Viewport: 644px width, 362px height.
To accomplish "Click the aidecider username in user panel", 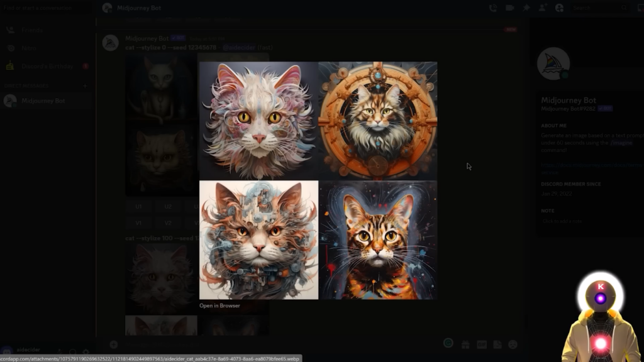I will pos(28,349).
